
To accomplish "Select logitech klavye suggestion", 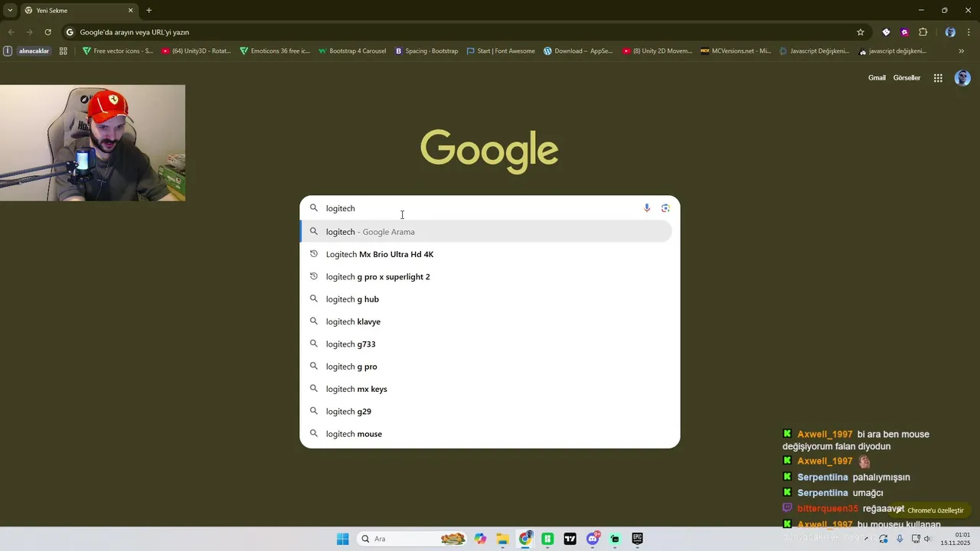I will (x=486, y=321).
